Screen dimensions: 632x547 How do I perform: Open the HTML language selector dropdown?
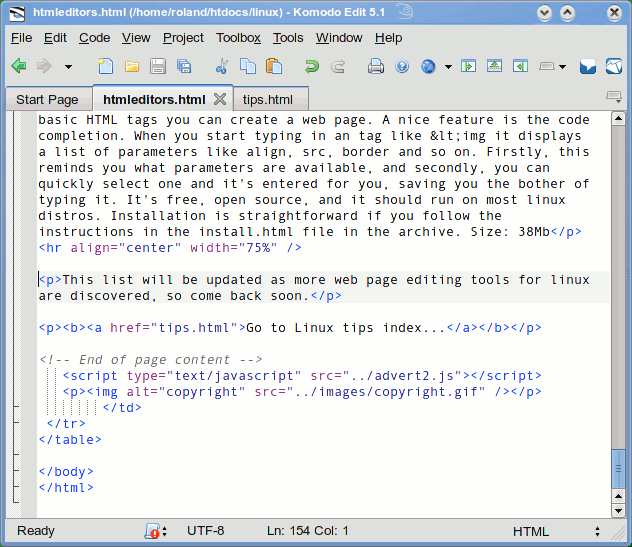(556, 531)
